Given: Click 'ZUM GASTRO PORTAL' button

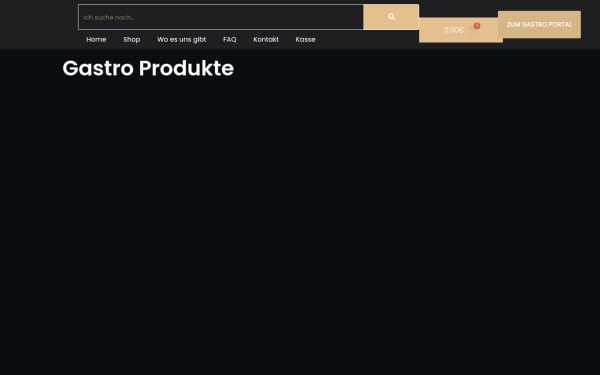Looking at the screenshot, I should 539,24.
